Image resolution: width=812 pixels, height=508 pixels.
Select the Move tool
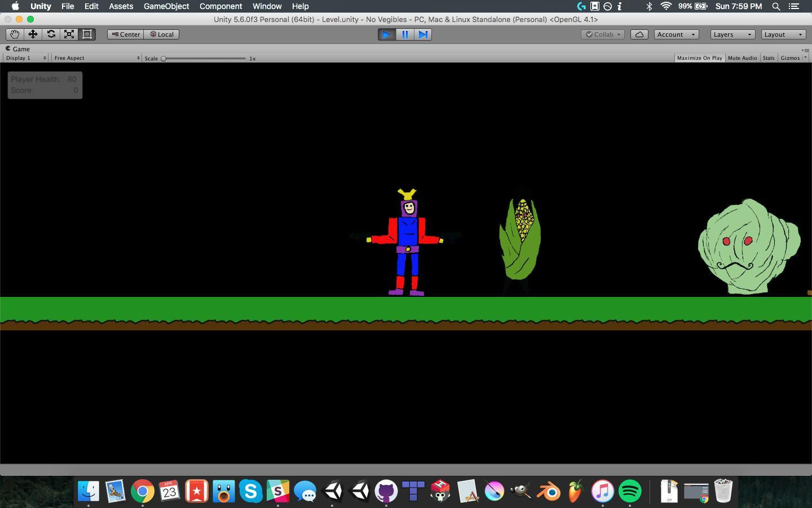[33, 34]
